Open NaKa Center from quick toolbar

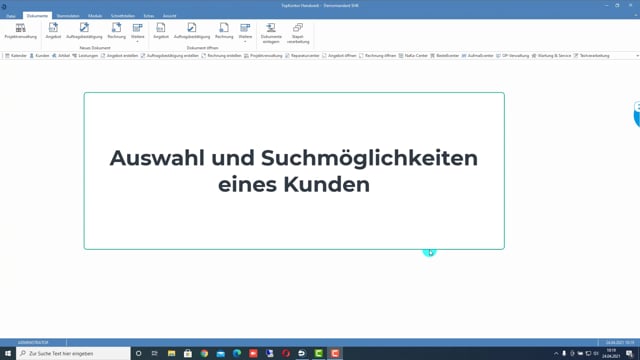pyautogui.click(x=413, y=56)
